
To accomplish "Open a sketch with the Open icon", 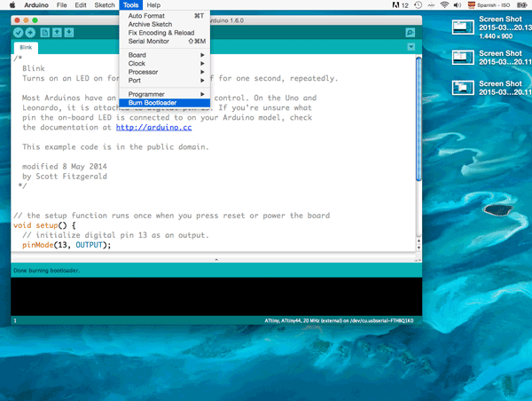I will tap(57, 33).
